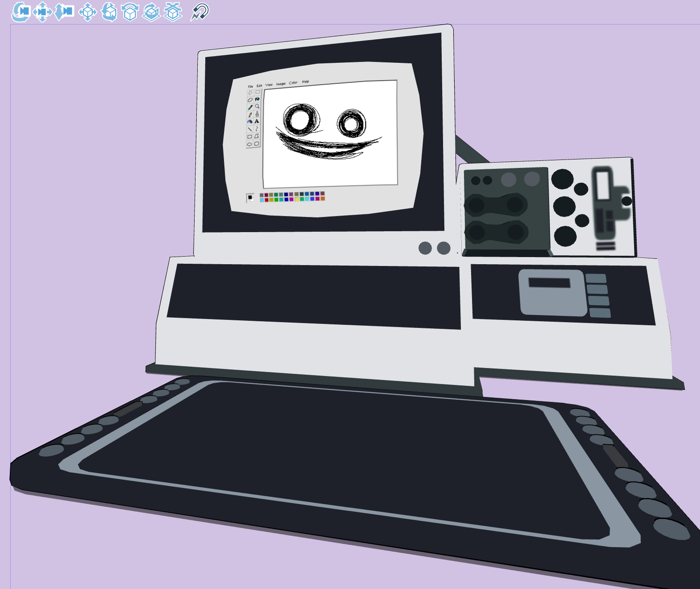Screen dimensions: 700x589
Task: Select the text 'A' tool in the paint toolbox
Action: (257, 121)
